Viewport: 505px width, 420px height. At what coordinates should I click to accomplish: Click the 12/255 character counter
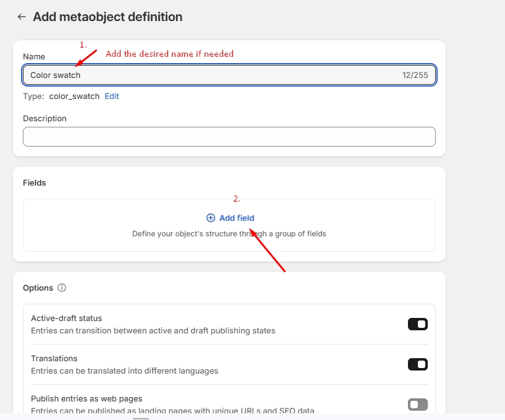415,75
